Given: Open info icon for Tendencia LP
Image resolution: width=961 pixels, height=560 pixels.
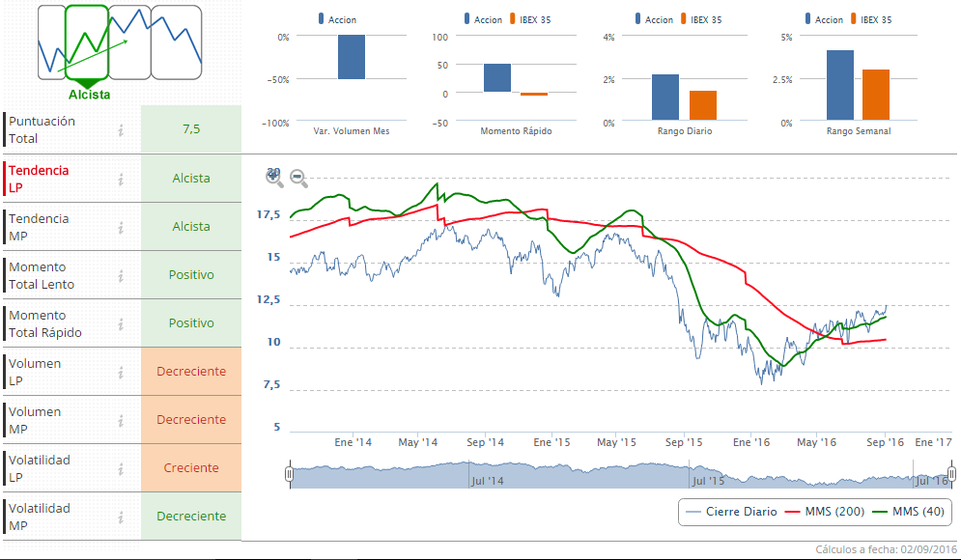Looking at the screenshot, I should (121, 179).
